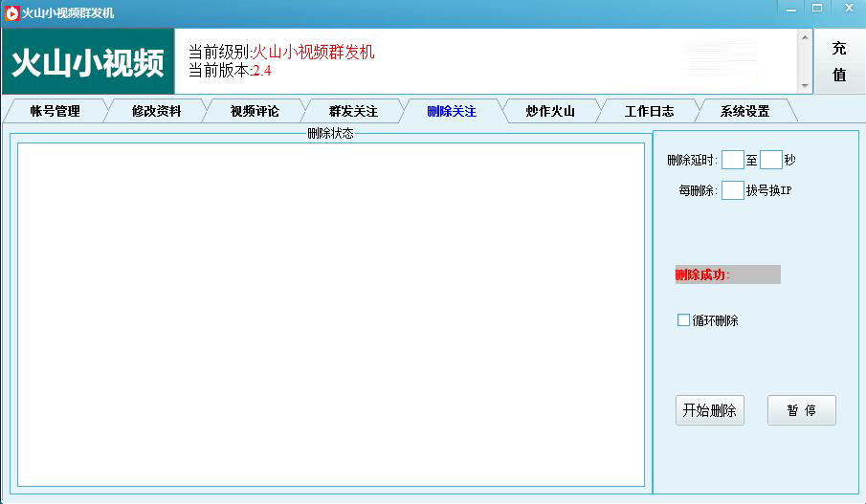Open the 炒作火山 tab
866x504 pixels.
[550, 111]
